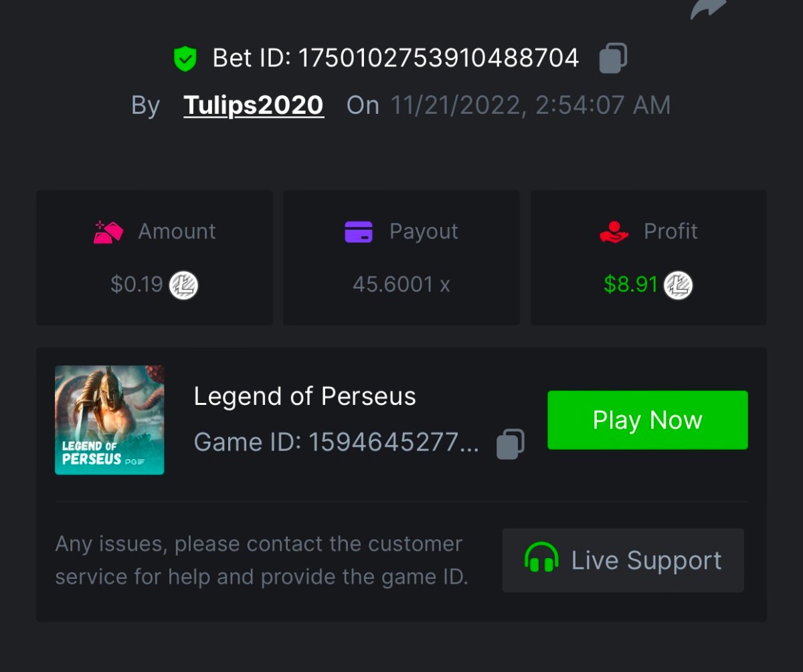
Task: Click the purple Payout card icon
Action: pos(359,232)
